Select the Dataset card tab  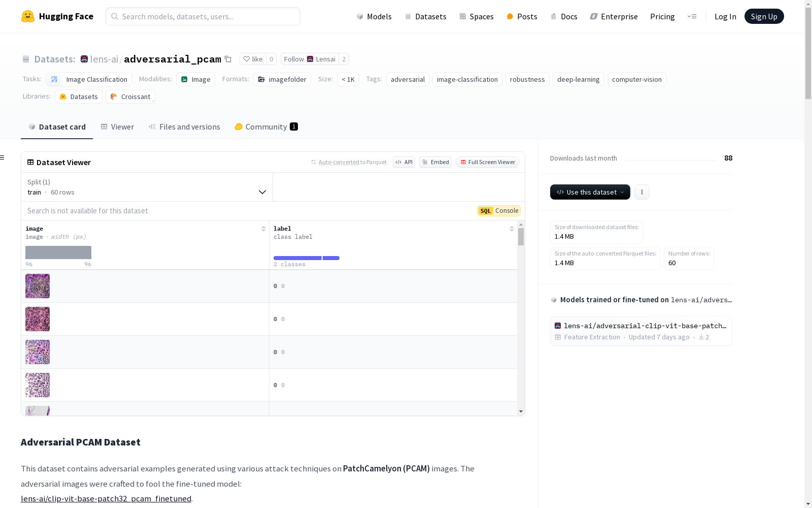coord(57,127)
